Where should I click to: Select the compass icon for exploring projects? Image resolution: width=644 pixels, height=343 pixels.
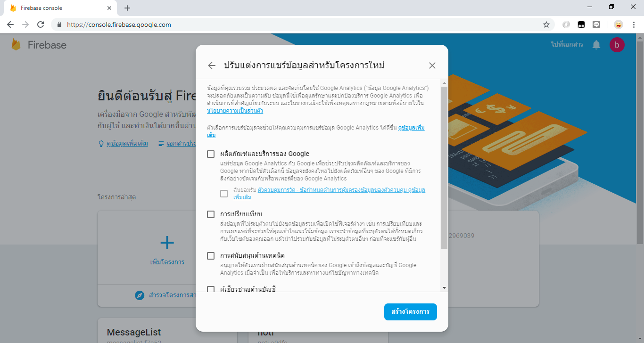click(x=139, y=295)
